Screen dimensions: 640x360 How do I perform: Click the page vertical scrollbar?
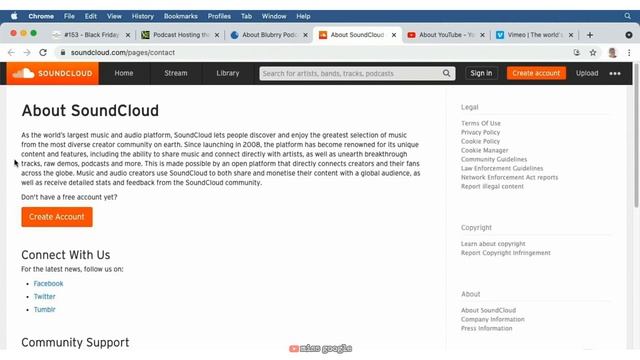(636, 137)
